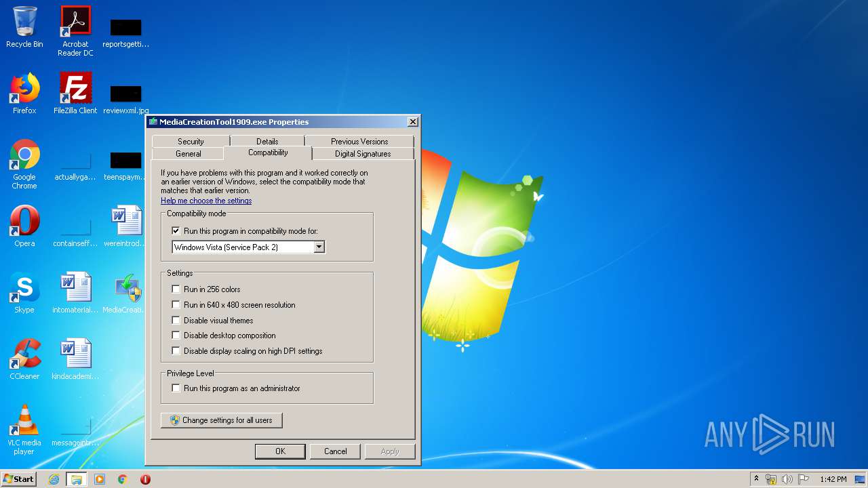Enable Run in 640 x 480 resolution
The height and width of the screenshot is (488, 868).
click(176, 305)
